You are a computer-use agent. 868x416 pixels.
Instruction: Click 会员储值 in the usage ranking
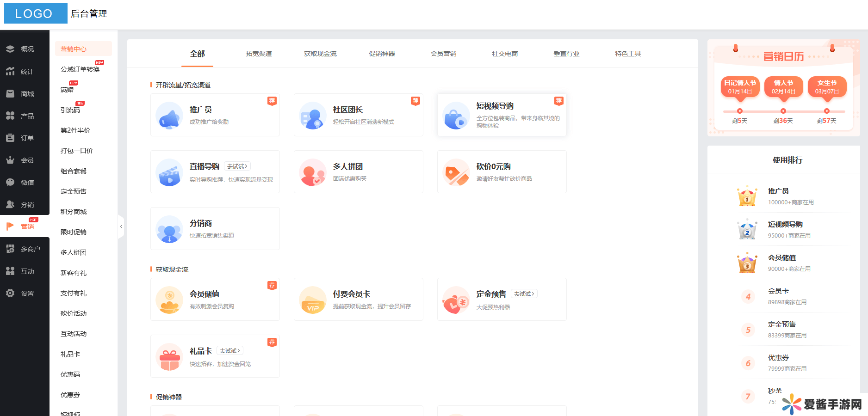click(782, 258)
